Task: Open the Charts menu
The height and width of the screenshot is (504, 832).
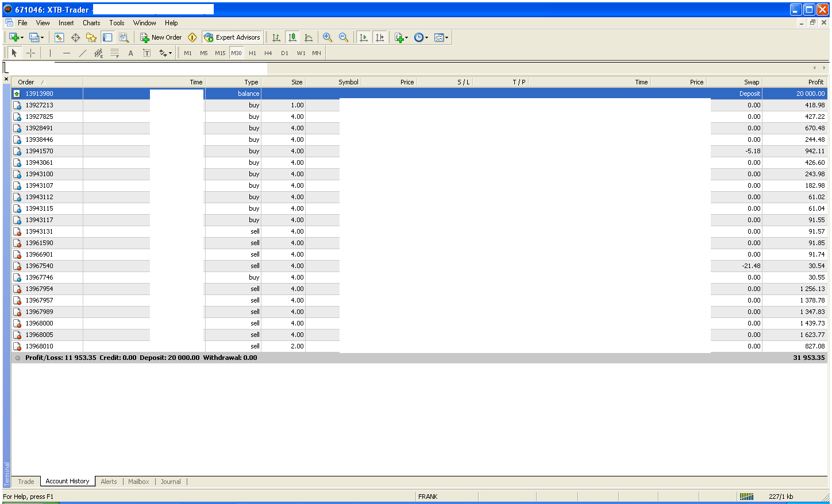Action: pyautogui.click(x=91, y=23)
